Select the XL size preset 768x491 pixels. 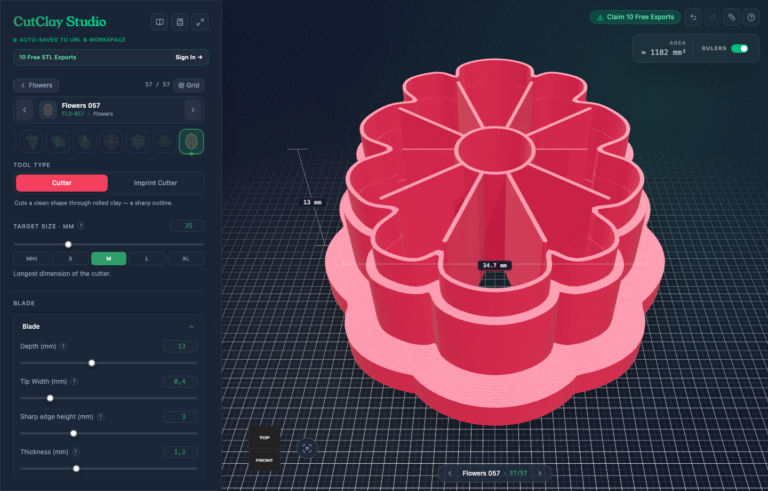coord(186,259)
